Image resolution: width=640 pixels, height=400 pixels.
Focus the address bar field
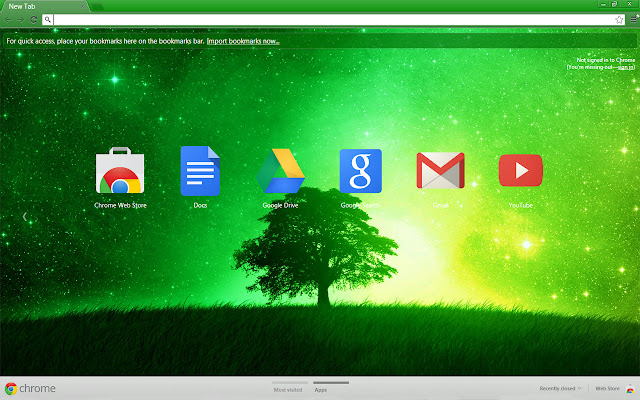(333, 20)
